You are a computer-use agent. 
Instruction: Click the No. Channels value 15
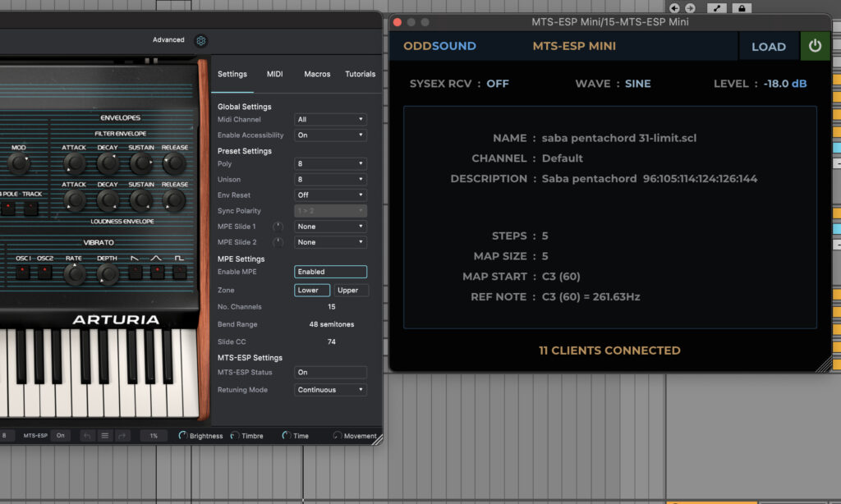332,307
